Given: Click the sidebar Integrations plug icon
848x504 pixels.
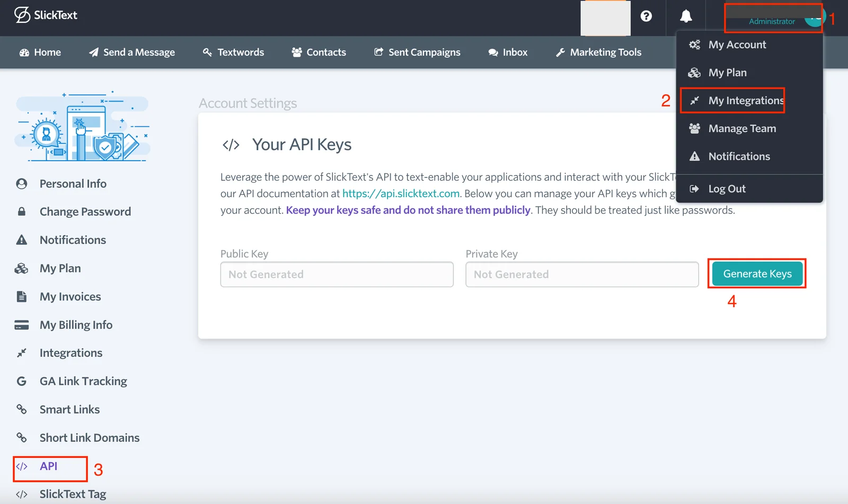Looking at the screenshot, I should point(22,353).
